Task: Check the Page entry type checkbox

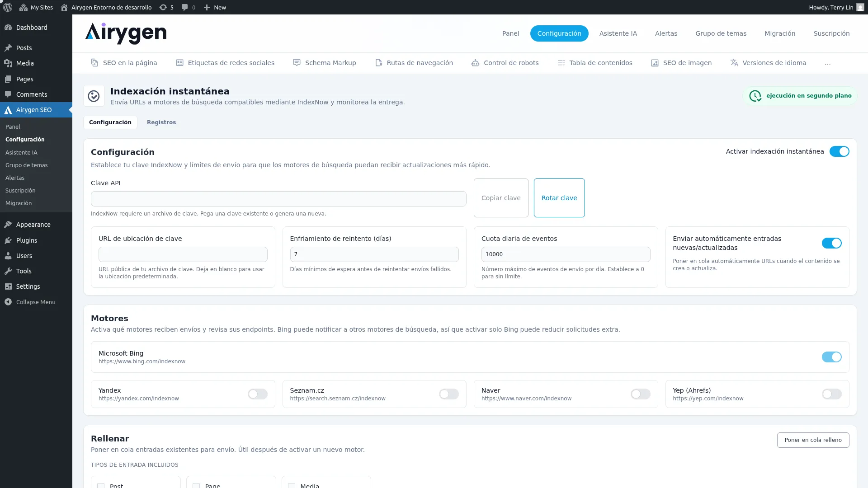Action: 196,486
